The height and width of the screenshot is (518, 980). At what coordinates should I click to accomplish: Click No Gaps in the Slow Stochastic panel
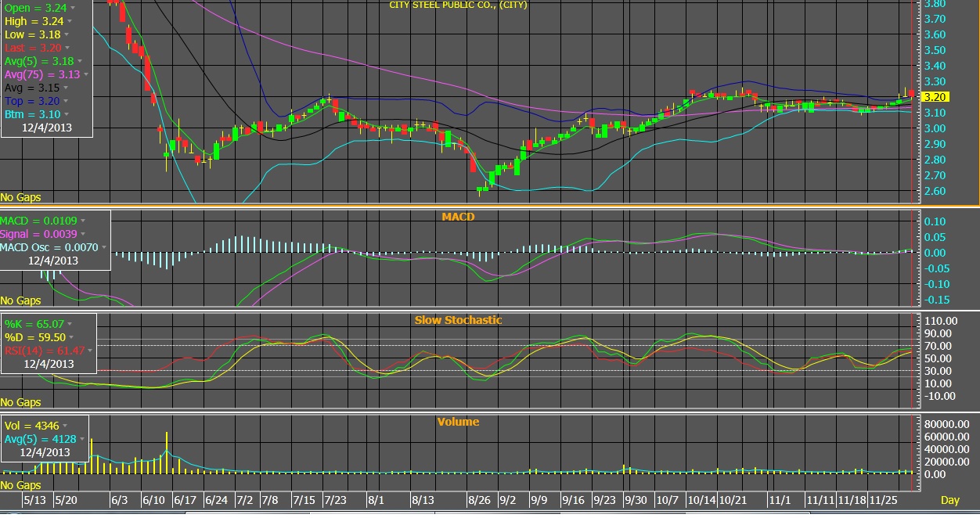click(20, 403)
